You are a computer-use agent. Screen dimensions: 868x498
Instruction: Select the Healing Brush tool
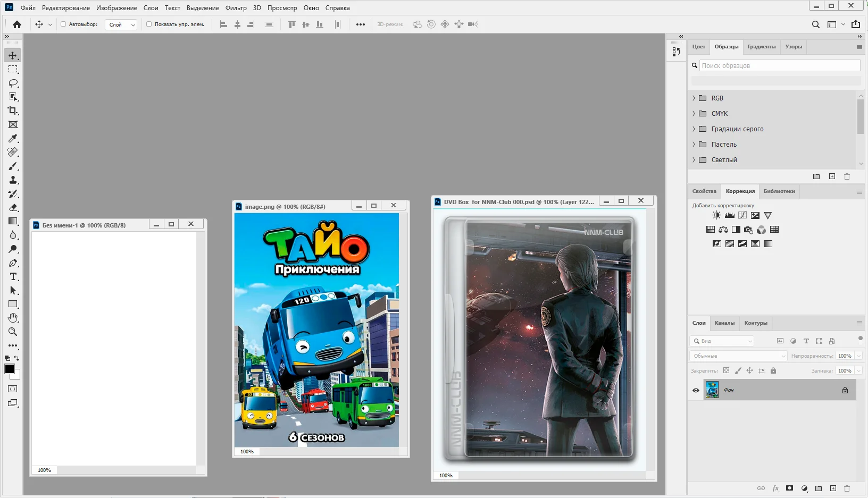pos(13,152)
